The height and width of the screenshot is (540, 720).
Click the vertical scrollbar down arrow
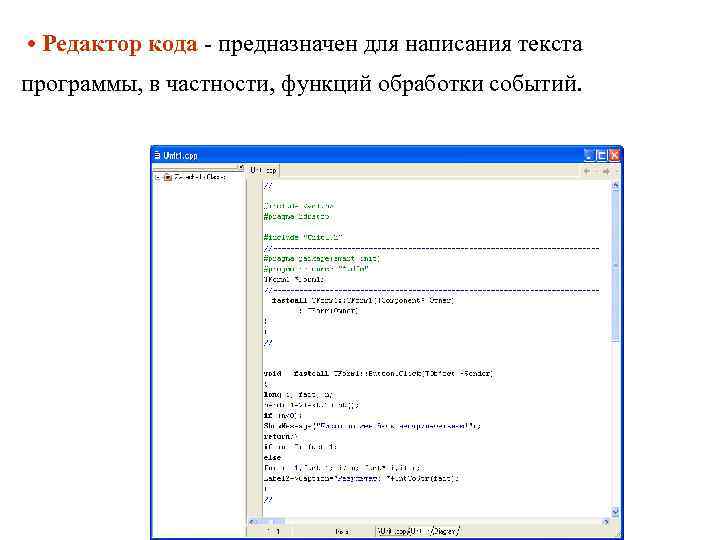pyautogui.click(x=615, y=512)
